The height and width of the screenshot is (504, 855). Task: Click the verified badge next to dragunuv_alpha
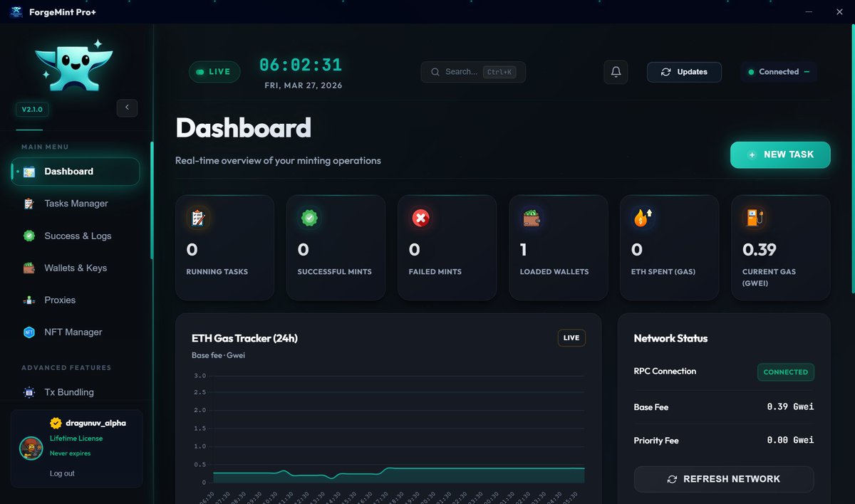56,423
